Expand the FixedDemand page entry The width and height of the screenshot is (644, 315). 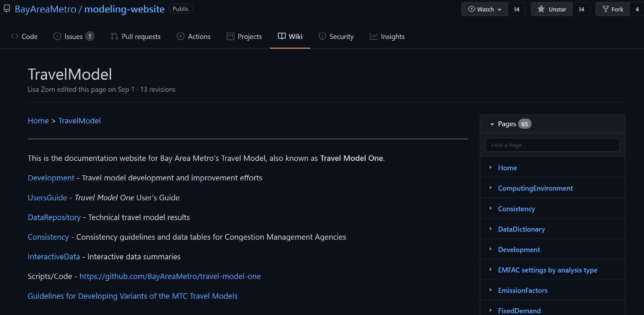490,310
